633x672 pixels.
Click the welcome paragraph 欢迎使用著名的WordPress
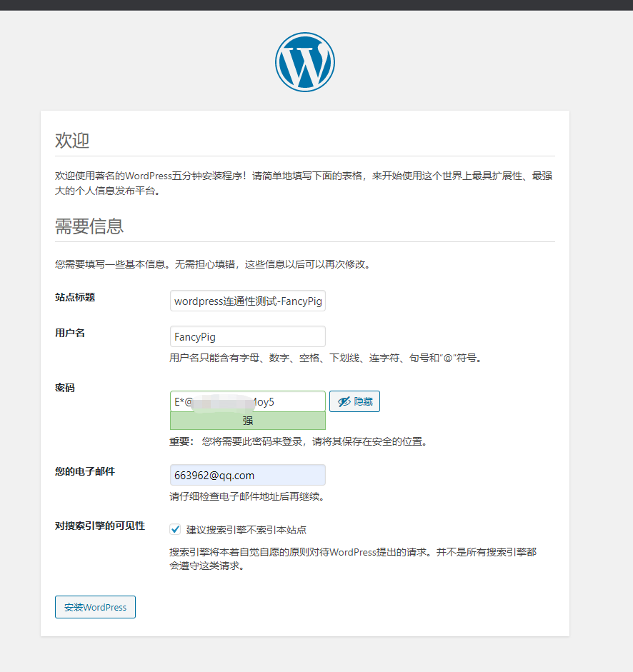pos(304,183)
